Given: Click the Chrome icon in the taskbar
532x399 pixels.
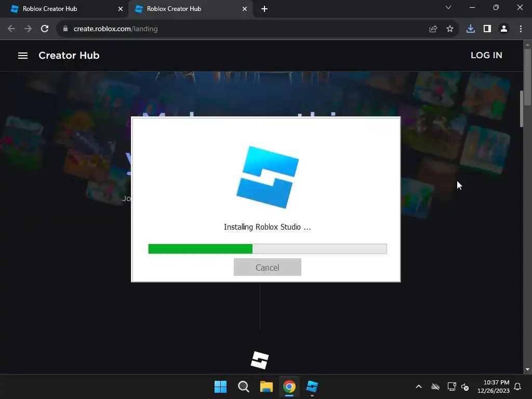Looking at the screenshot, I should [289, 387].
